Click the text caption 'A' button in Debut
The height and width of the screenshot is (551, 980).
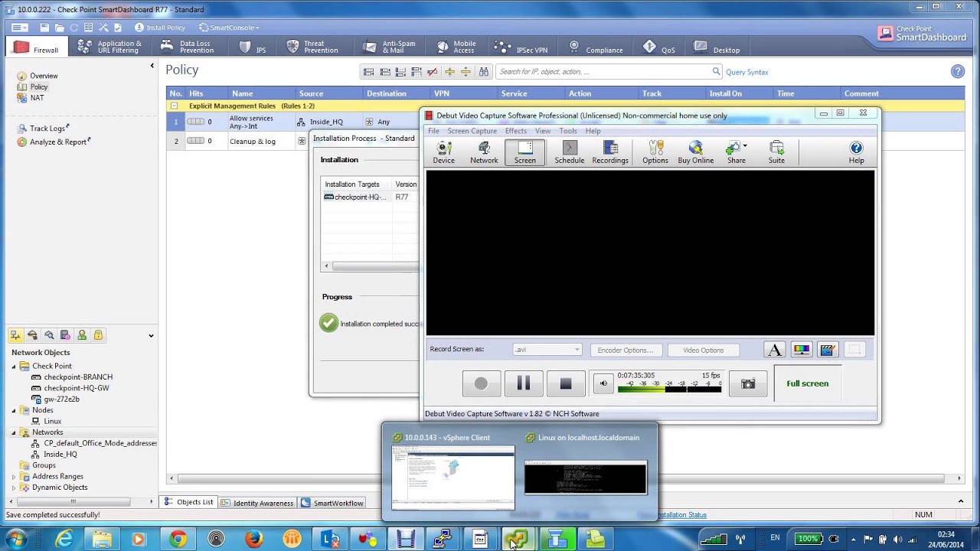pyautogui.click(x=775, y=350)
